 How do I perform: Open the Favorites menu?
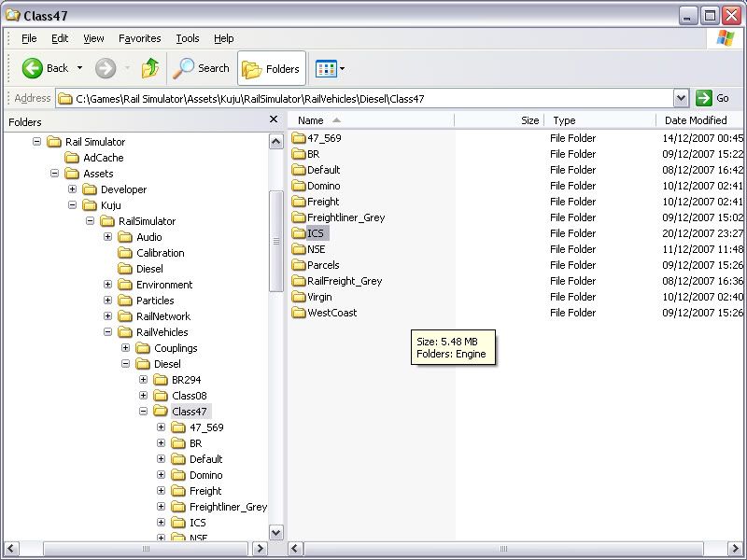139,38
